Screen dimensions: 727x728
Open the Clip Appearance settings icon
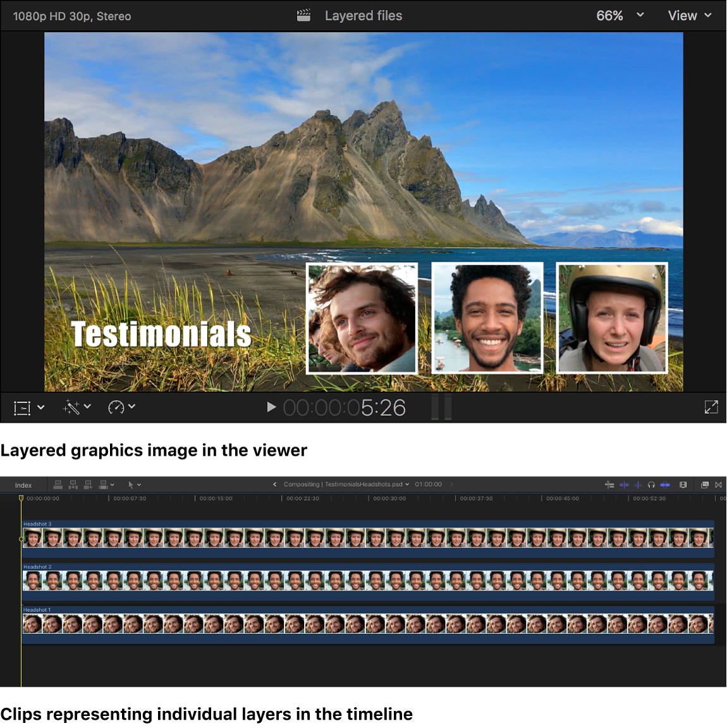(x=683, y=485)
